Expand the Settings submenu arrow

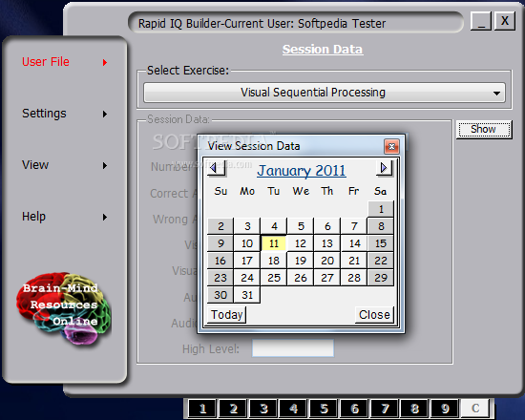pyautogui.click(x=105, y=114)
